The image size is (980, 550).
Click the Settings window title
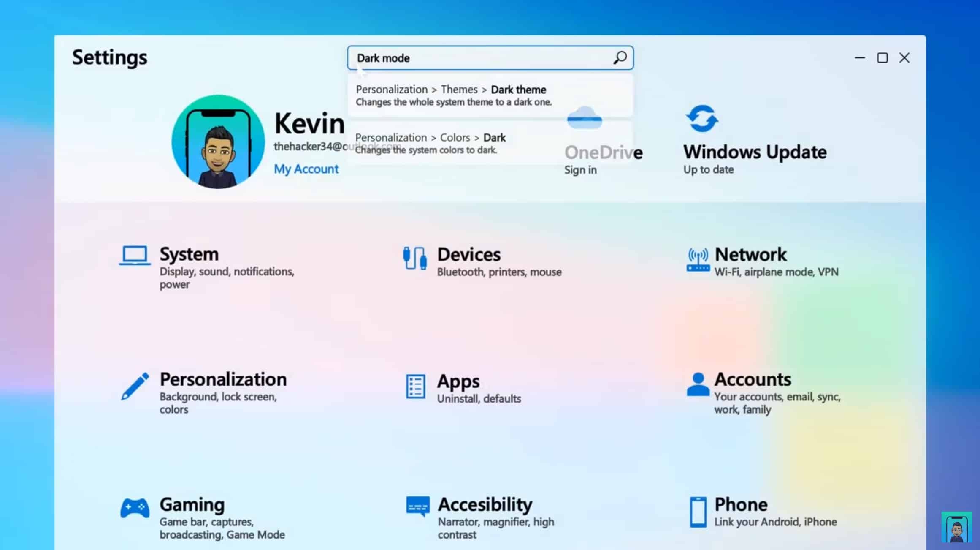point(110,57)
